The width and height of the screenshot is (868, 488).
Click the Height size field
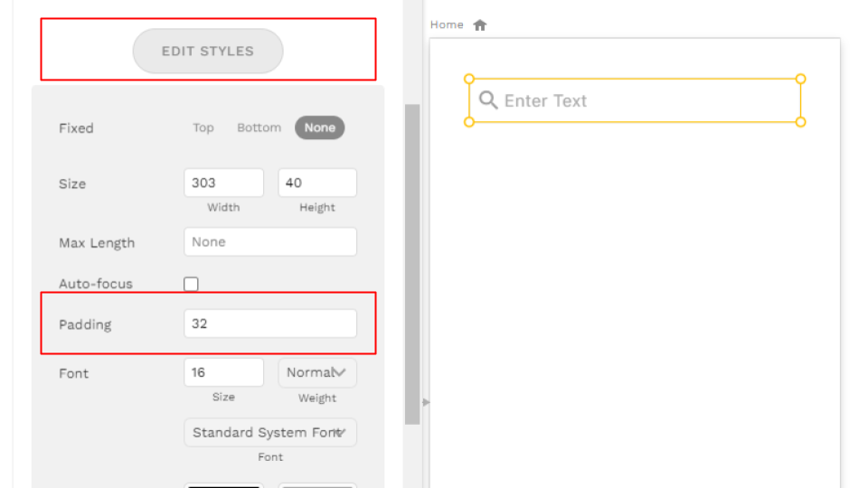point(317,183)
